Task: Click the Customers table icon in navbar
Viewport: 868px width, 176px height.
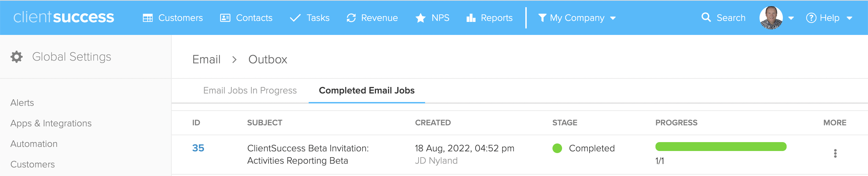Action: tap(148, 18)
